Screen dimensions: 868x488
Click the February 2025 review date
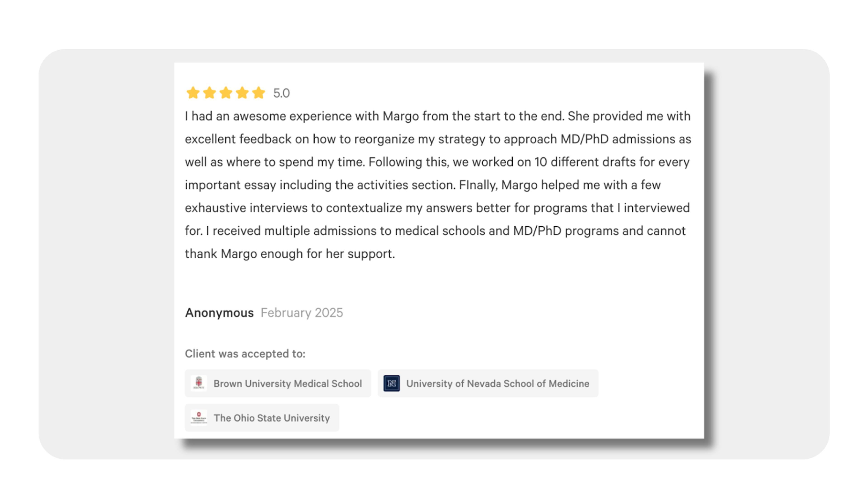coord(302,313)
